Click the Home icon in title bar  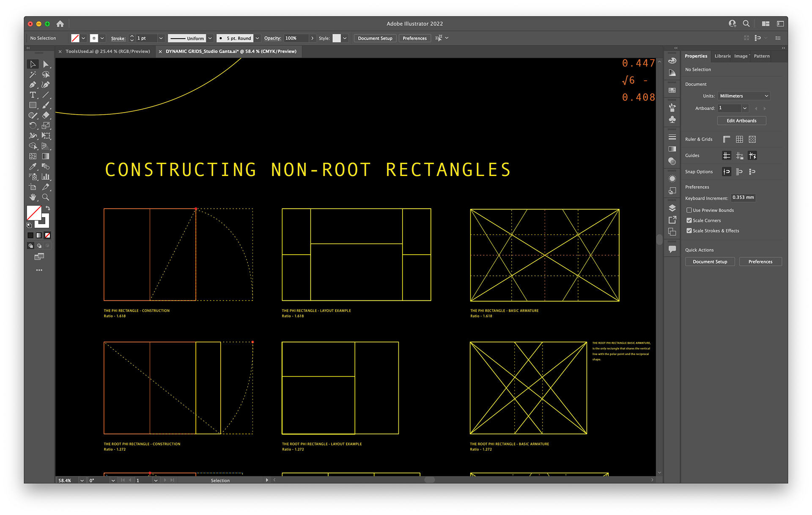tap(60, 24)
